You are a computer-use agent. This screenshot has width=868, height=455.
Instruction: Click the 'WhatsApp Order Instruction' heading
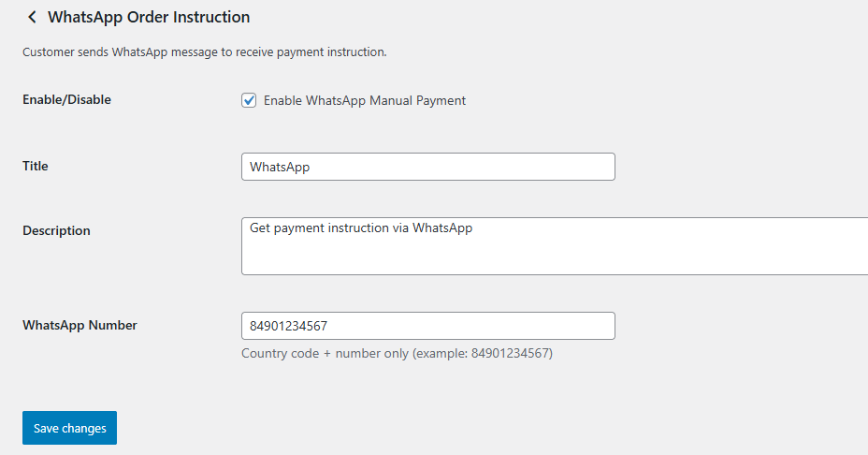click(149, 17)
